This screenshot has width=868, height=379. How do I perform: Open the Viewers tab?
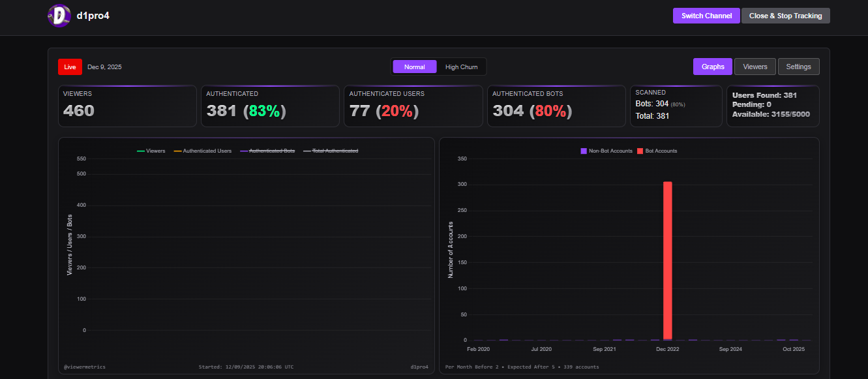click(755, 67)
